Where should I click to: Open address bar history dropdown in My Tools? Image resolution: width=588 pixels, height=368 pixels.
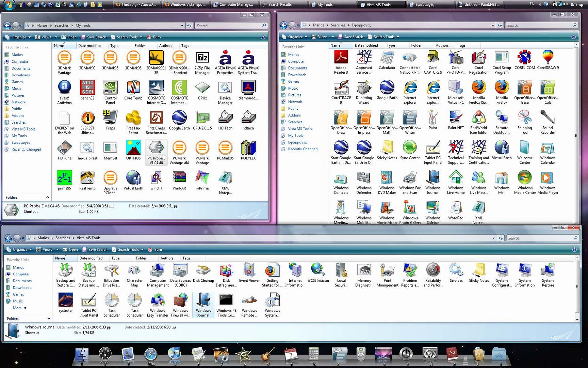[182, 26]
